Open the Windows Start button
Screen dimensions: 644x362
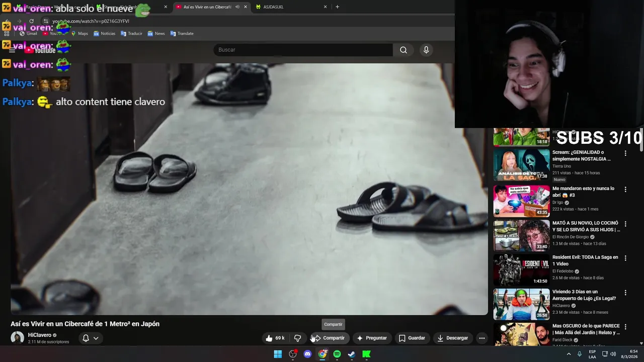(x=278, y=354)
